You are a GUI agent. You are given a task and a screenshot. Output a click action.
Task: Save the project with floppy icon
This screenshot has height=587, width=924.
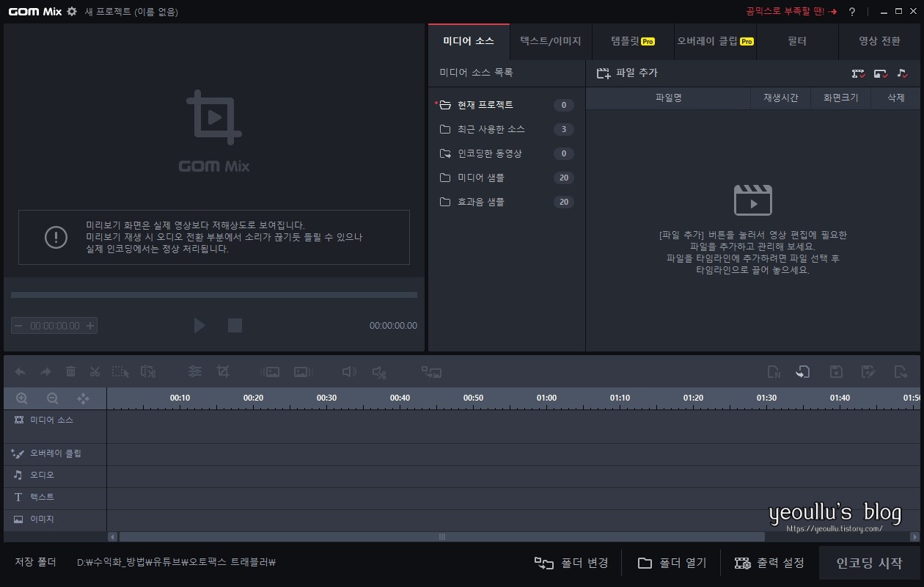836,372
